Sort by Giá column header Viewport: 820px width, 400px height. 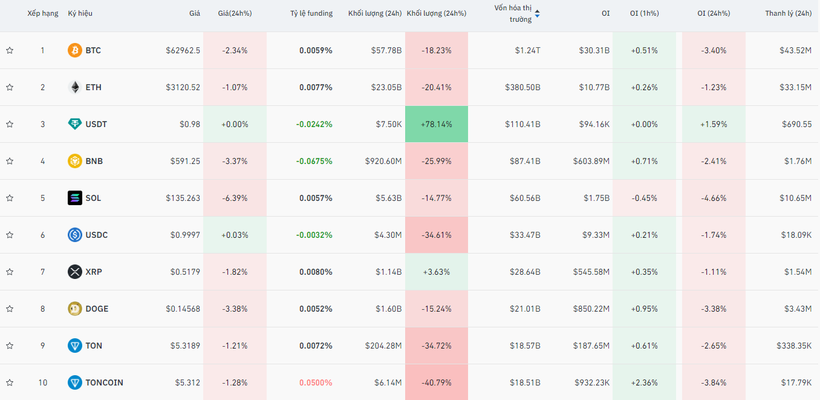tap(195, 14)
